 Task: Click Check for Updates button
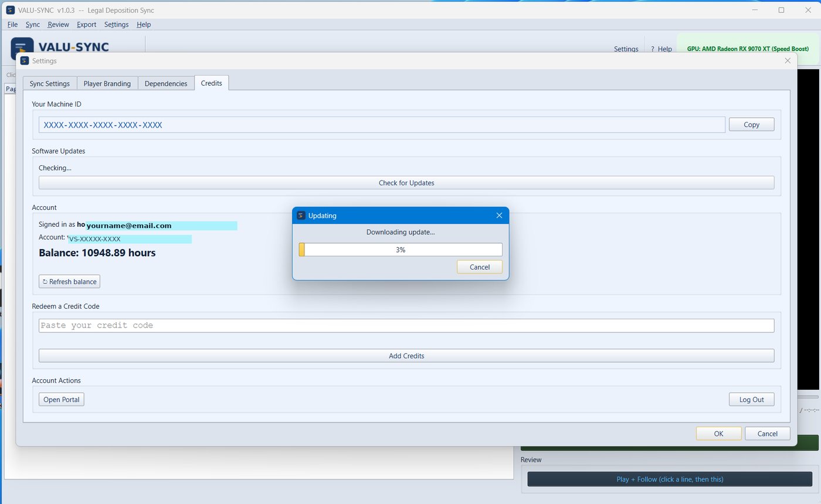(x=406, y=183)
